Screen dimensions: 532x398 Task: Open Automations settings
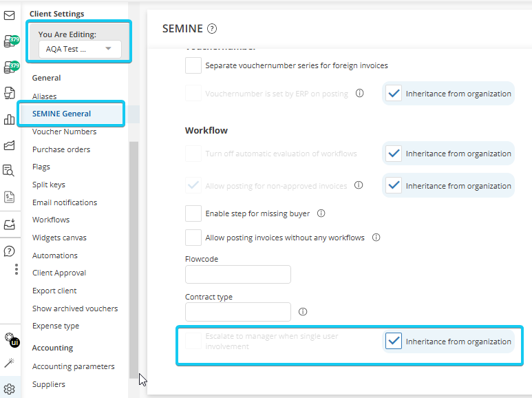55,255
